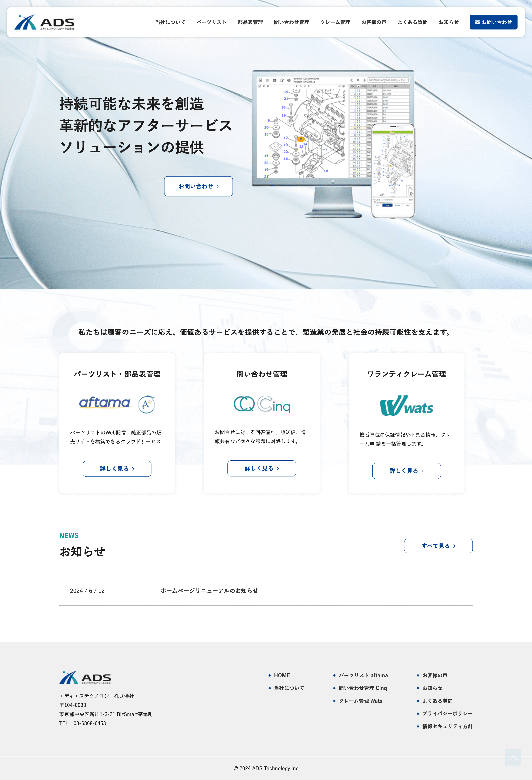Open the クレーム管理 menu item
Viewport: 532px width, 780px height.
[x=335, y=22]
